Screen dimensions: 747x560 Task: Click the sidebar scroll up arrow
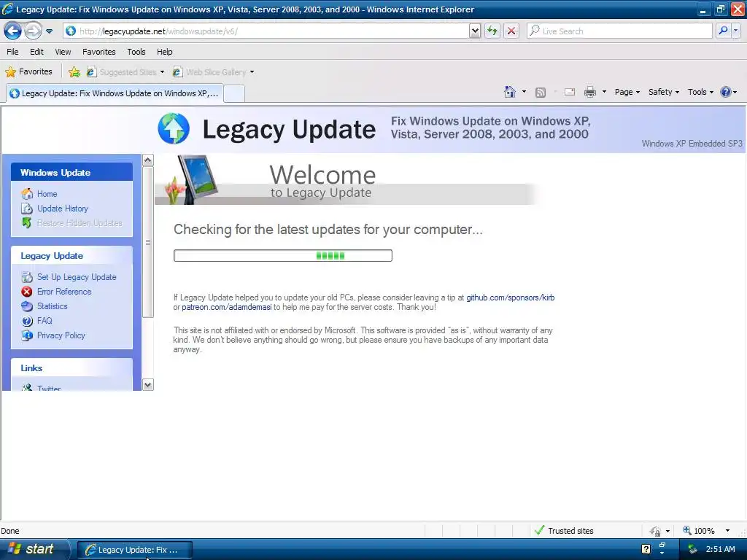[x=148, y=160]
